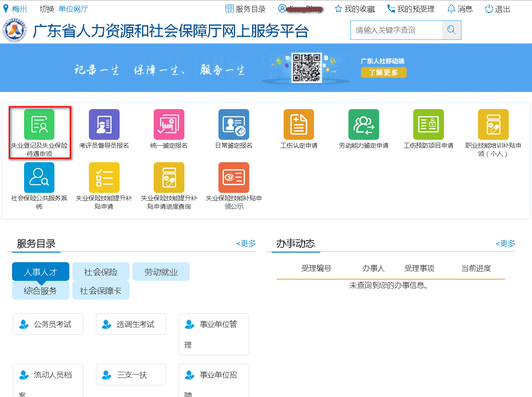Click 公务员考试 service button

(48, 324)
